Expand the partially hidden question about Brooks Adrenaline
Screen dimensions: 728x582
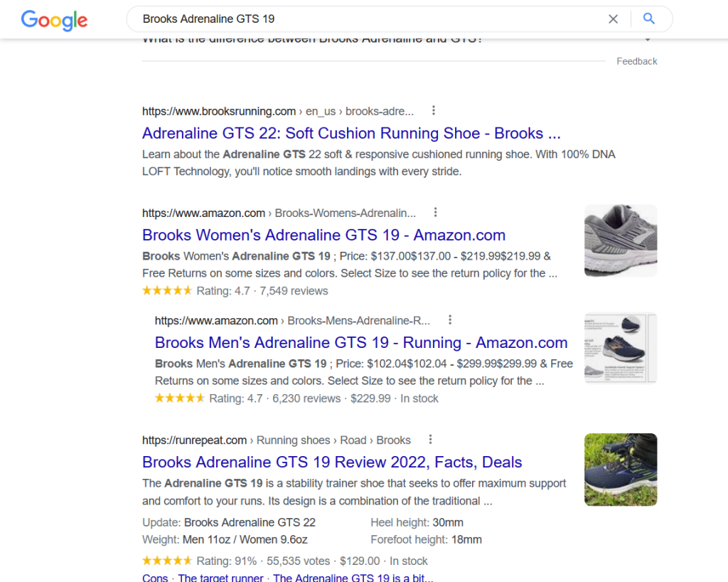pos(647,40)
